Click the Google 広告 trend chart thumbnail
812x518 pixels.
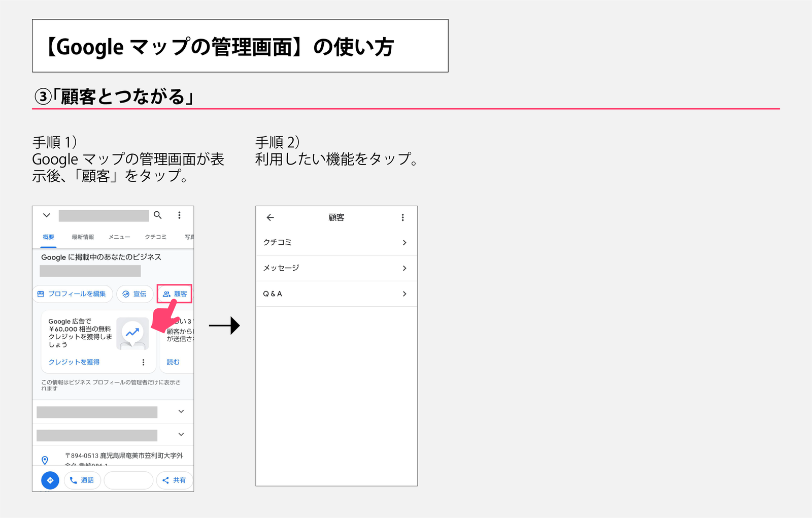click(132, 333)
